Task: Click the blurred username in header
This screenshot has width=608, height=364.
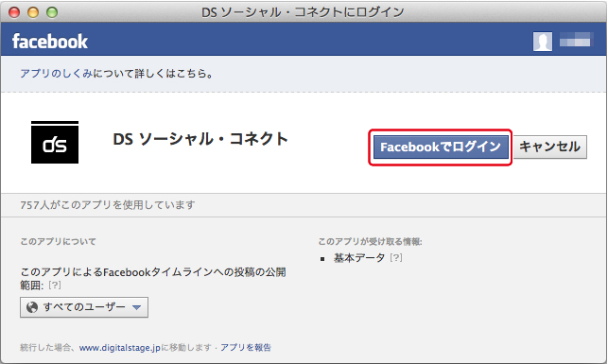Action: pos(575,40)
